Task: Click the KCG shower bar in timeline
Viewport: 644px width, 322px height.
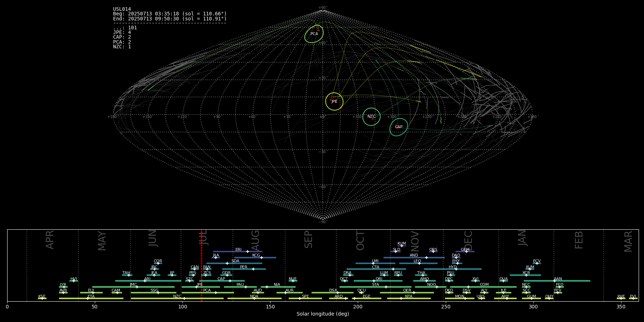Action: coord(255,257)
